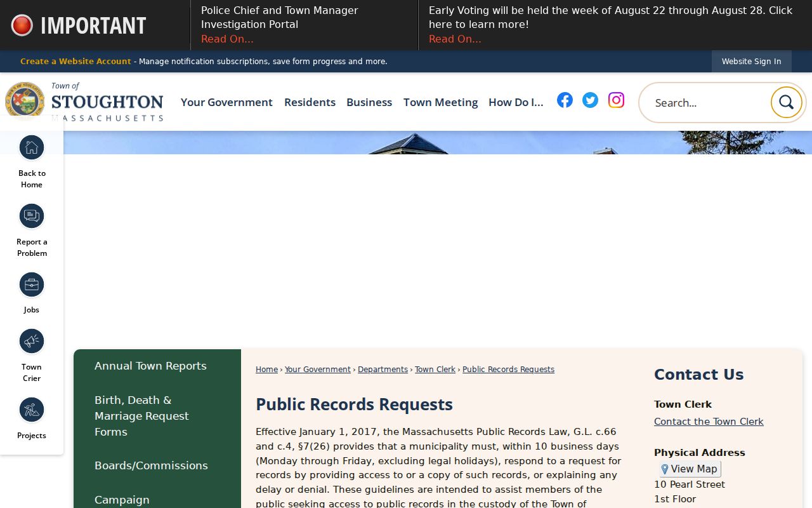The height and width of the screenshot is (508, 812).
Task: Click the Public Records Requests page heading
Action: 354,404
